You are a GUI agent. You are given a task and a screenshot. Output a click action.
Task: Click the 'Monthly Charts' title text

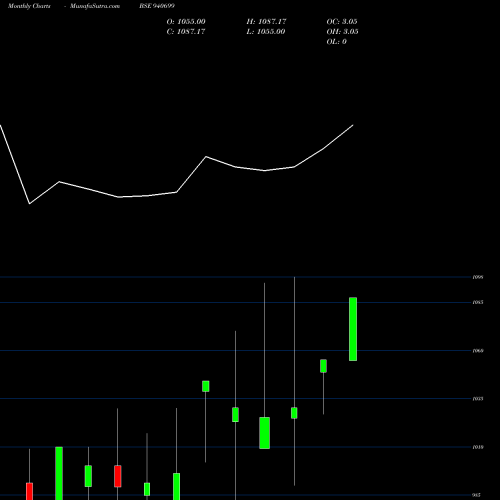click(29, 6)
